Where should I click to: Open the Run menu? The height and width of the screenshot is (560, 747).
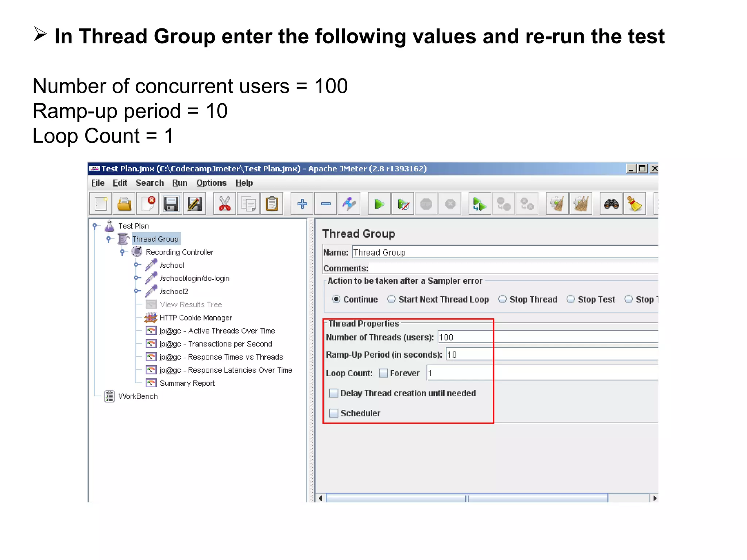point(180,183)
